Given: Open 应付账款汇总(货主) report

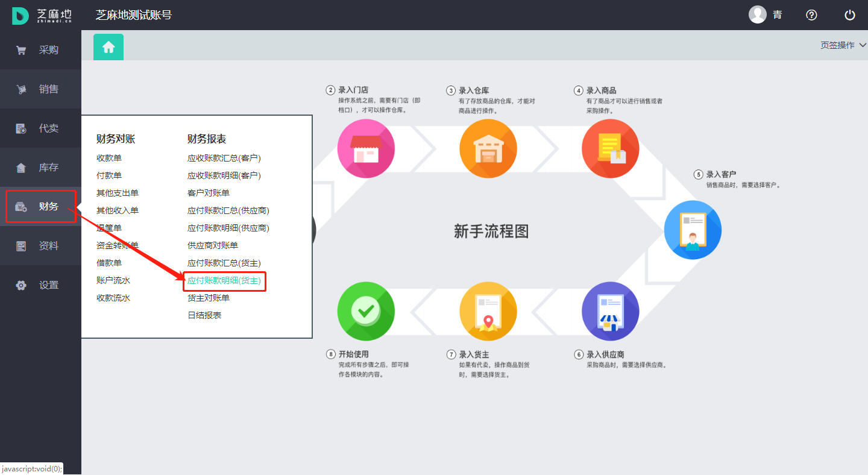Looking at the screenshot, I should pyautogui.click(x=224, y=263).
